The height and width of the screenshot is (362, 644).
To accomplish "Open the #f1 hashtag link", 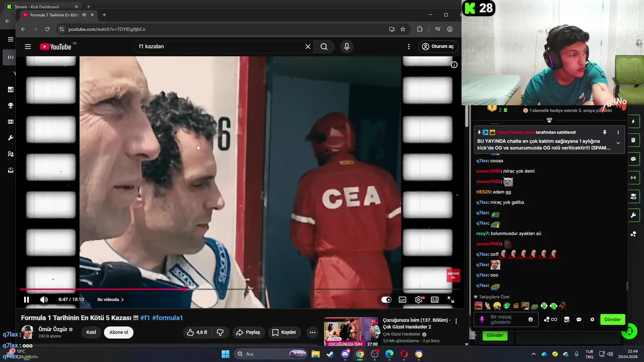I will point(145,318).
